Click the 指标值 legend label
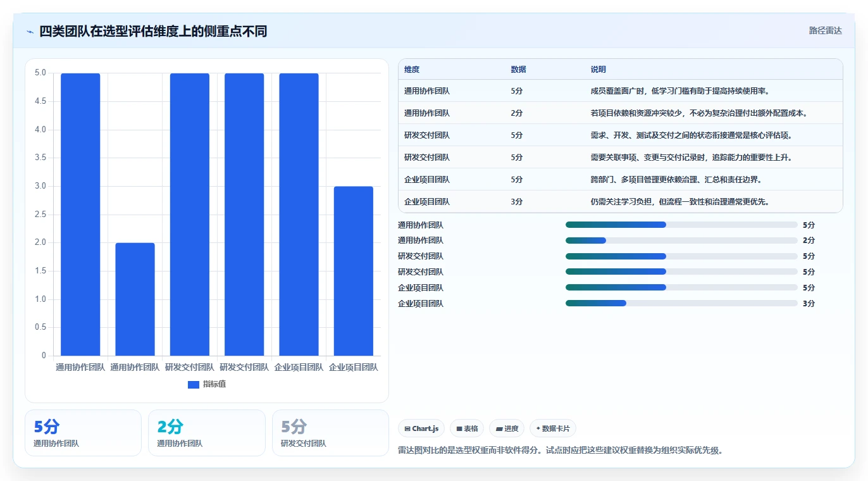 (214, 384)
